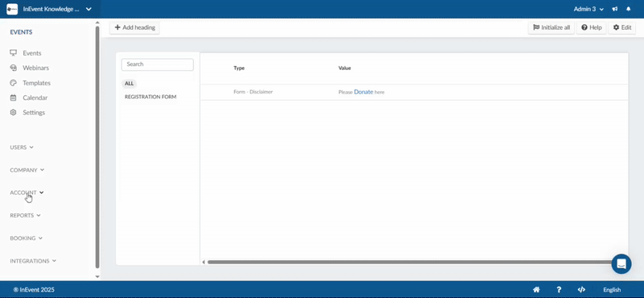
Task: Expand the ACCOUNT section
Action: (x=27, y=192)
